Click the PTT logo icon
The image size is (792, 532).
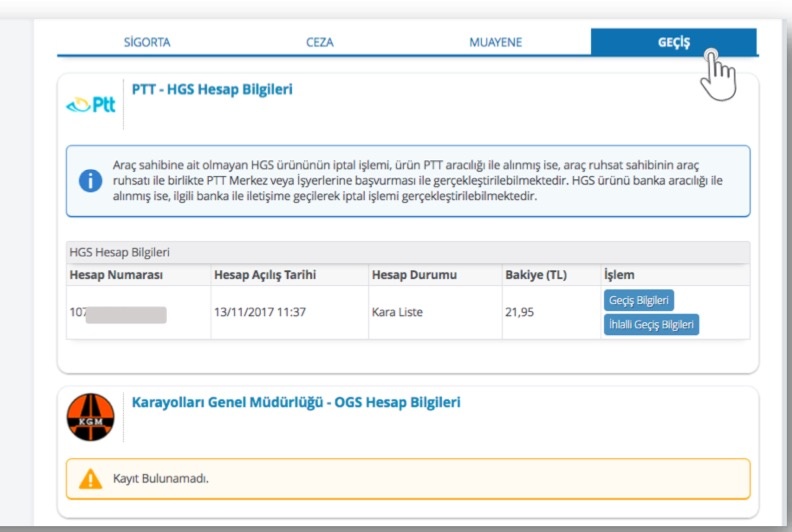tap(91, 105)
